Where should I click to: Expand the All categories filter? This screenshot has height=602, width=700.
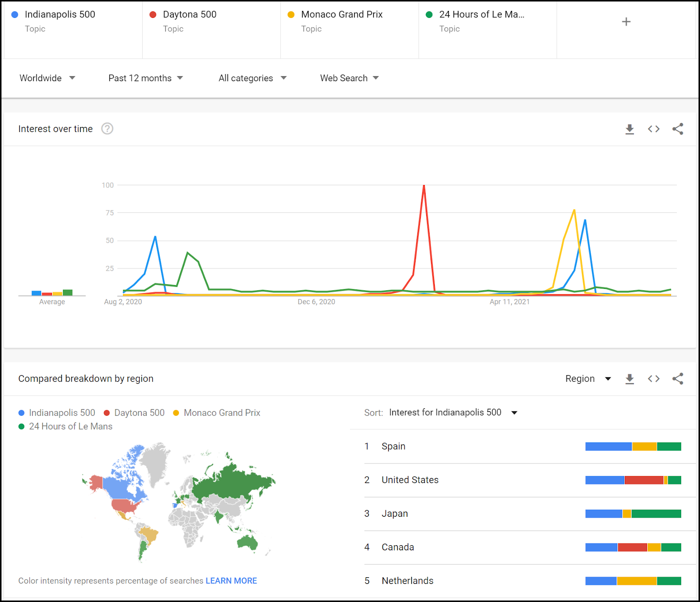tap(252, 78)
